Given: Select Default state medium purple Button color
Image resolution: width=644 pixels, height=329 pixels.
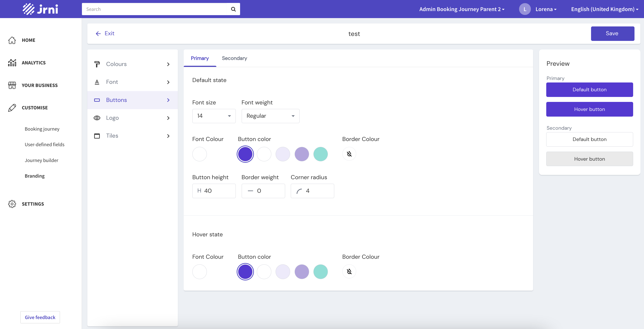Looking at the screenshot, I should [302, 154].
